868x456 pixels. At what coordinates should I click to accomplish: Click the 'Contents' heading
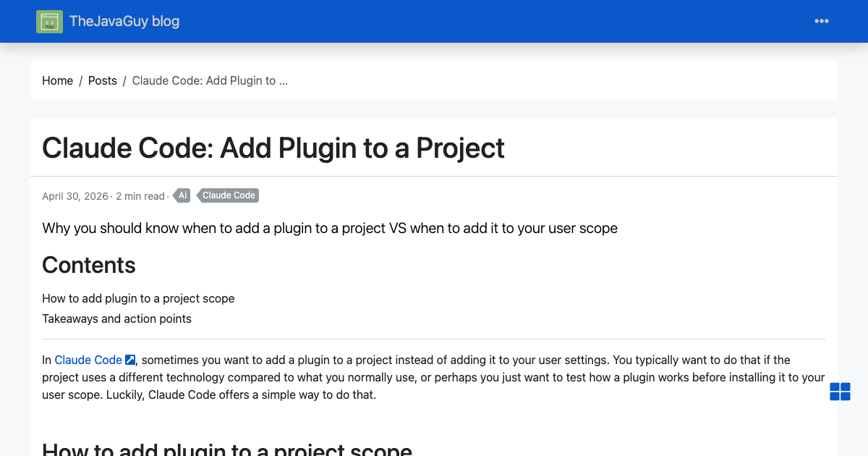point(89,265)
